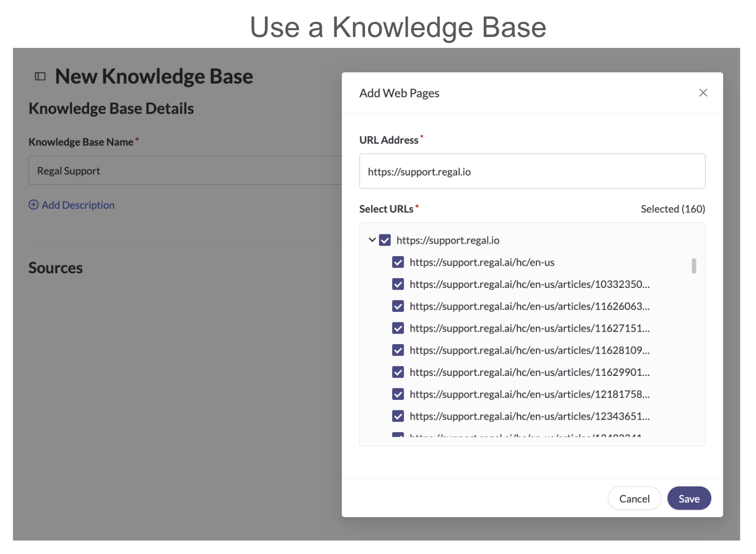Image resolution: width=756 pixels, height=554 pixels.
Task: Click the Save button
Action: [689, 499]
